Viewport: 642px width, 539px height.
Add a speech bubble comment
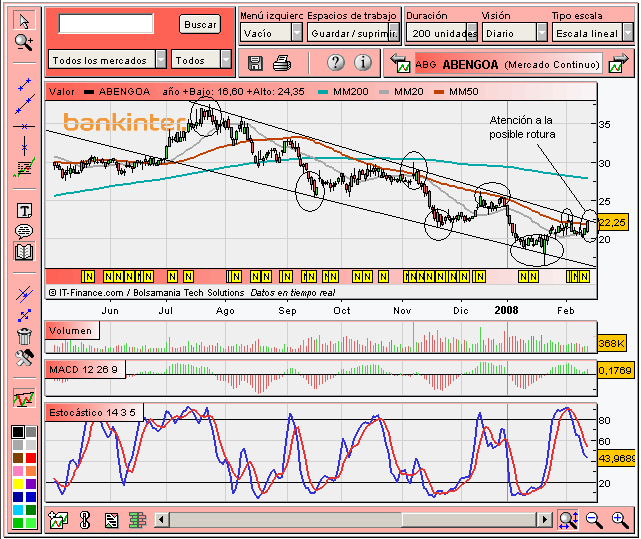24,231
